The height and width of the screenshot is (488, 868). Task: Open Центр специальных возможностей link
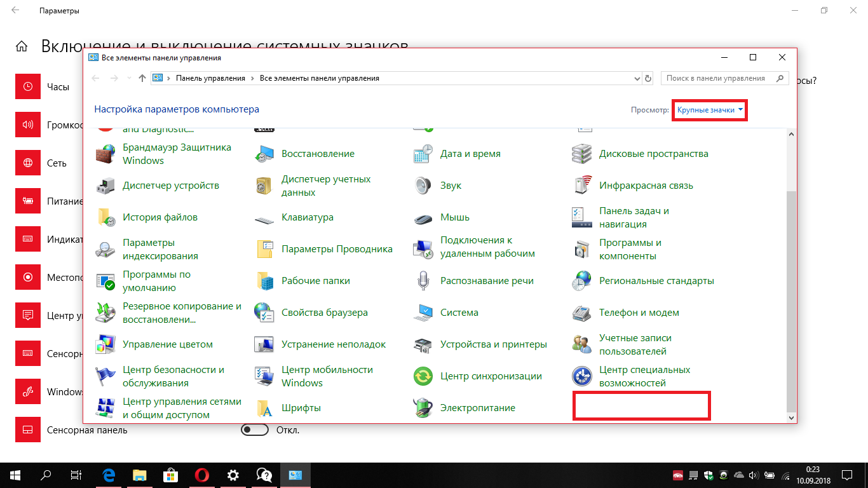coord(644,376)
